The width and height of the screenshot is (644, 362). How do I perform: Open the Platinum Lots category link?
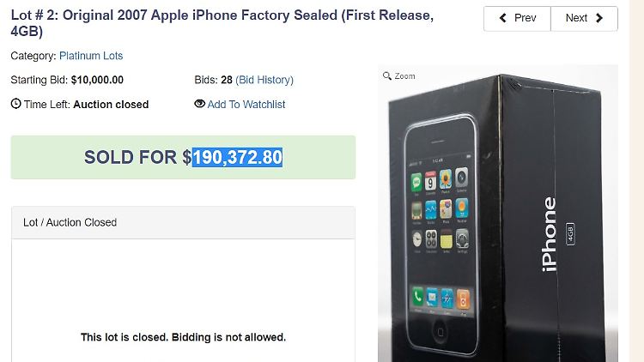point(91,56)
